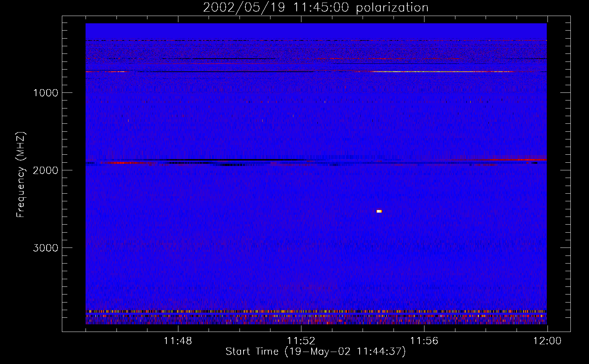The height and width of the screenshot is (364, 589).
Task: Click the 1000 frequency tick label
Action: click(x=46, y=93)
